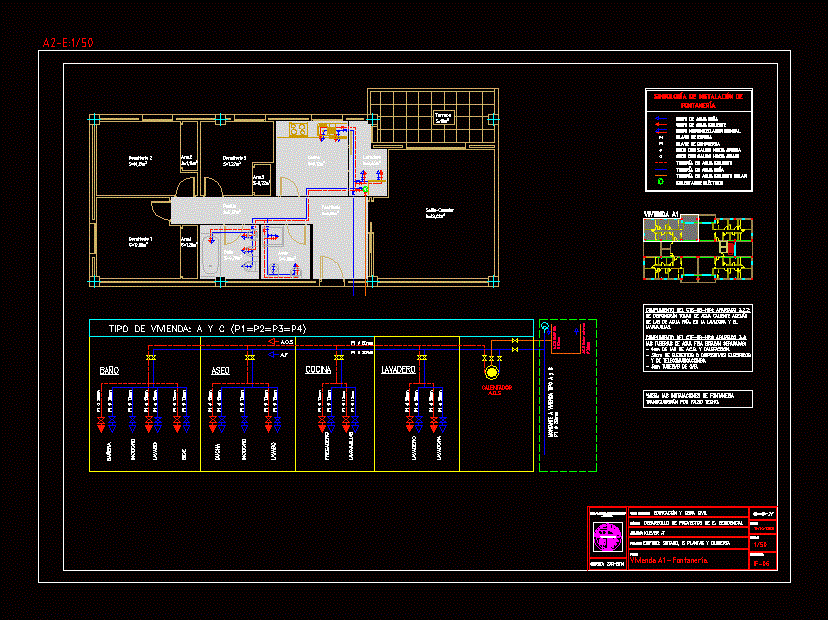Select the green water heater symbol in floor plan
Image resolution: width=828 pixels, height=620 pixels.
[x=366, y=187]
